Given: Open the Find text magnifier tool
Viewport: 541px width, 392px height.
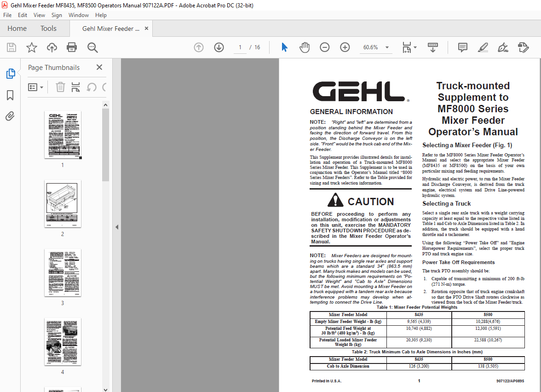Looking at the screenshot, I should (92, 47).
